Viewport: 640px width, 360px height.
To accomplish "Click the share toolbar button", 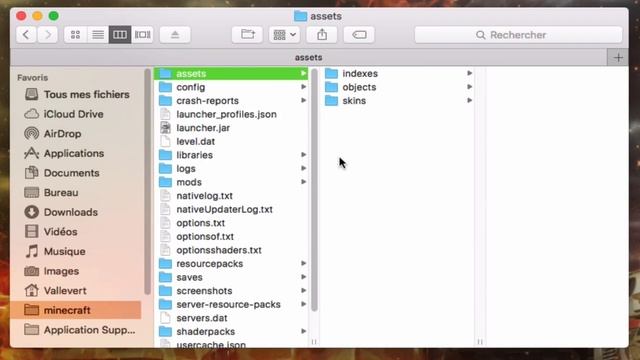I will pos(322,35).
